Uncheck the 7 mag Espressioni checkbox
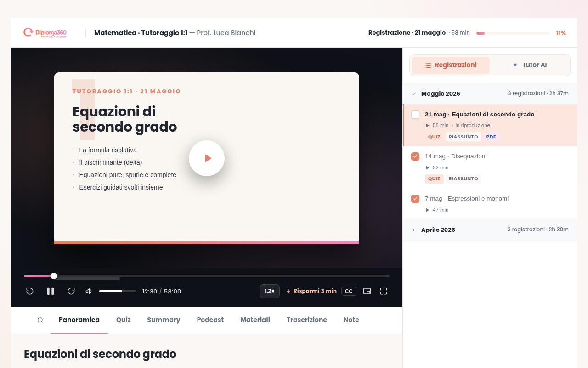 click(415, 199)
